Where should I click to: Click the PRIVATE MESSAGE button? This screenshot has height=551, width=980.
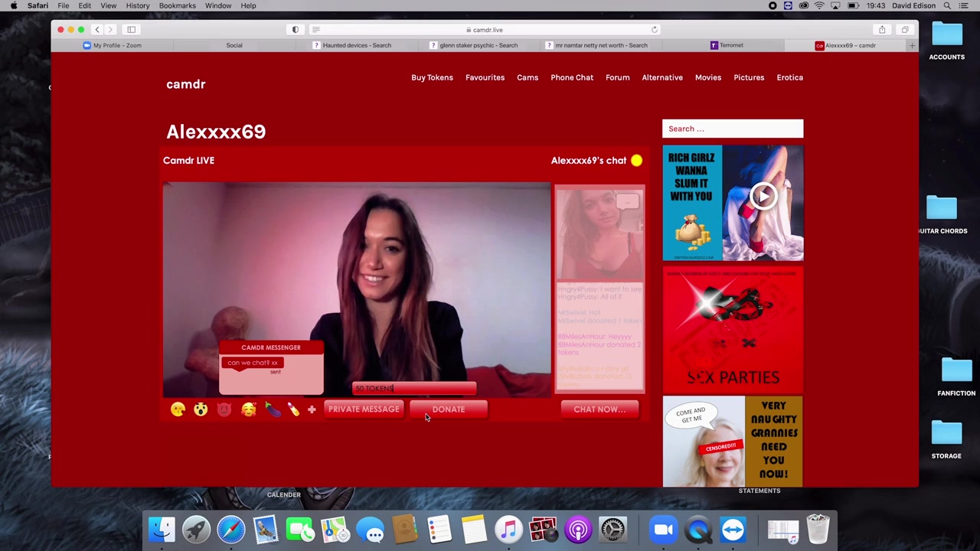[x=364, y=409]
